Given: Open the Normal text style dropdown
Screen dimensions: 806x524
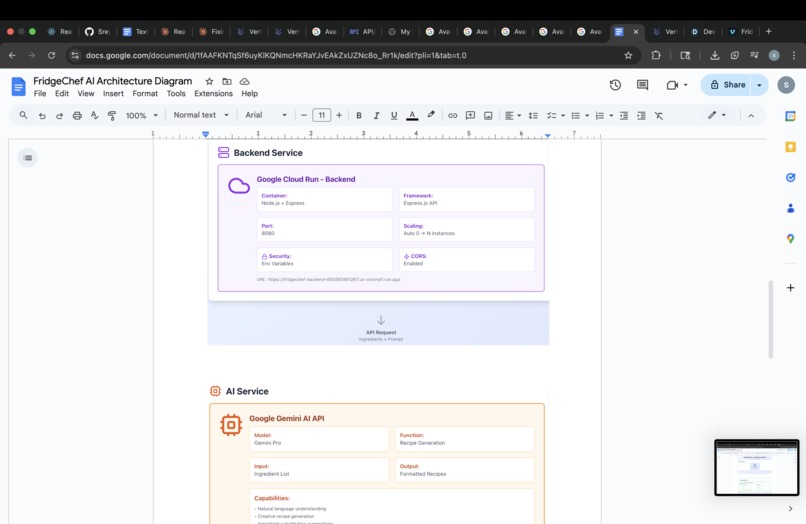Looking at the screenshot, I should 201,115.
